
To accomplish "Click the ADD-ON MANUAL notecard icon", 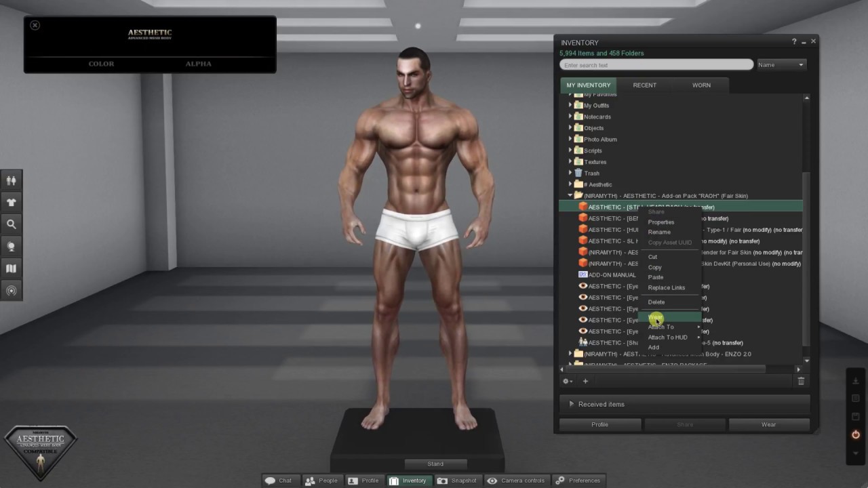I will click(583, 274).
